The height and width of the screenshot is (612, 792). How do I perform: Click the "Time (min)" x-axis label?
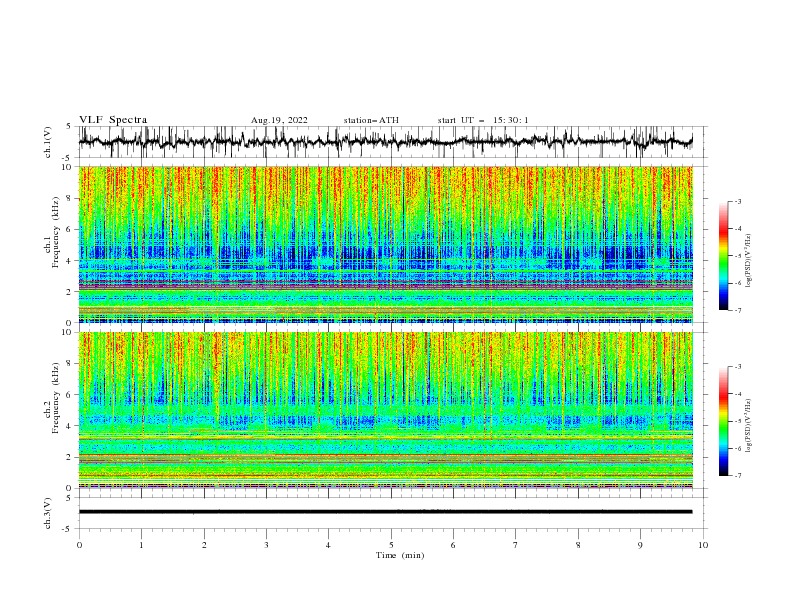click(400, 555)
